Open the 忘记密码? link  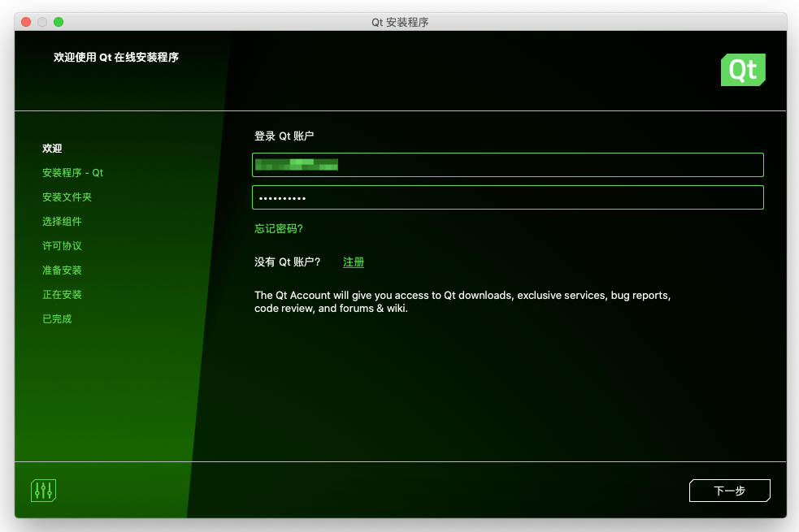[279, 228]
